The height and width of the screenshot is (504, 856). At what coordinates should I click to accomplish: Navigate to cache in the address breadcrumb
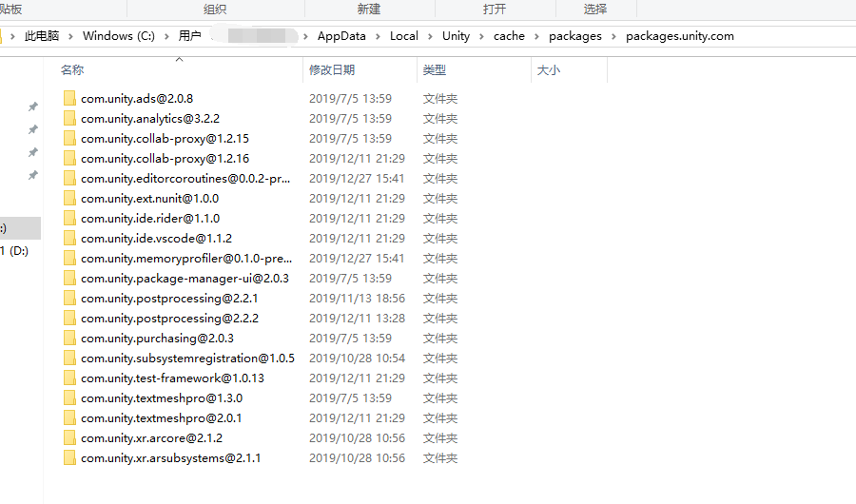pos(509,36)
